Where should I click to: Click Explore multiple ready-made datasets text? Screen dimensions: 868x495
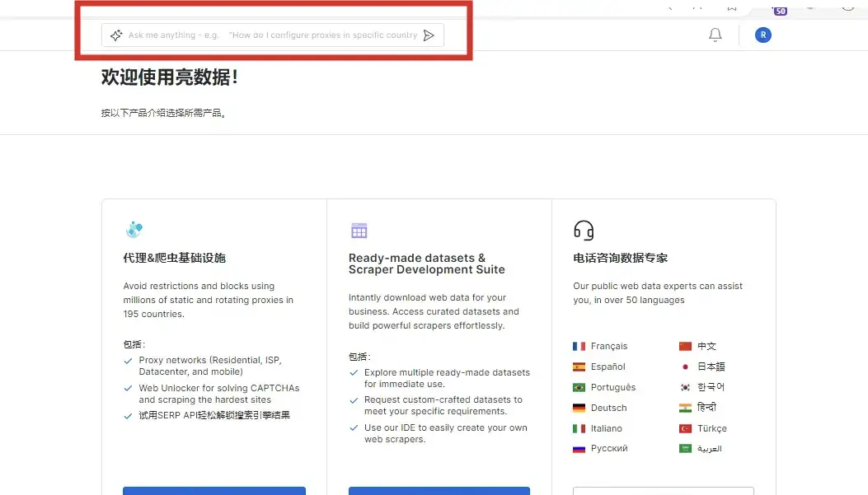tap(447, 378)
